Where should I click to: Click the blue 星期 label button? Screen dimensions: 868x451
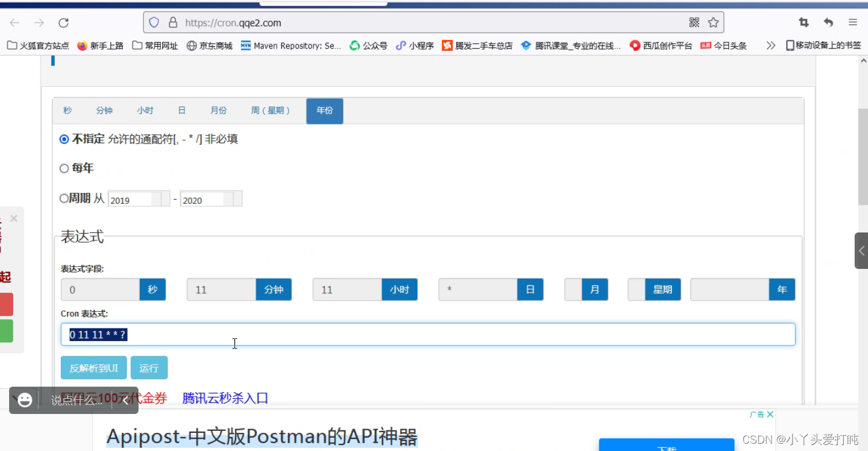pos(663,290)
